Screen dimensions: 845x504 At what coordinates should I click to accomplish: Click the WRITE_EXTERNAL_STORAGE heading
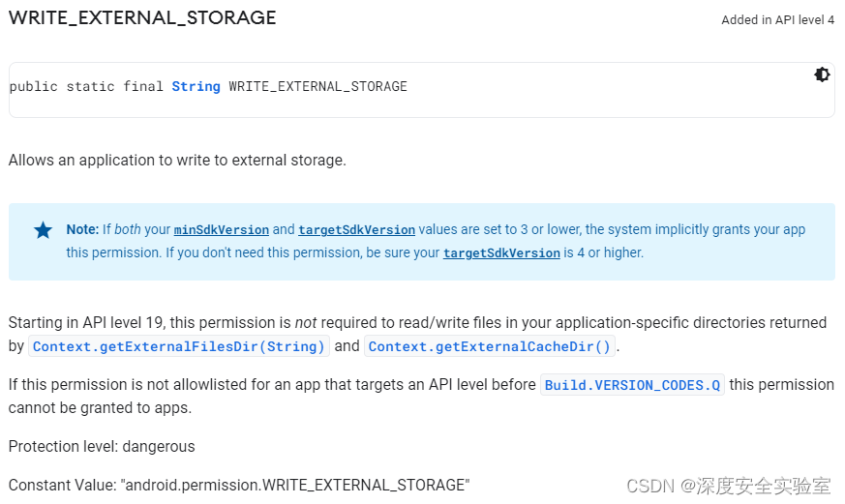pyautogui.click(x=142, y=17)
